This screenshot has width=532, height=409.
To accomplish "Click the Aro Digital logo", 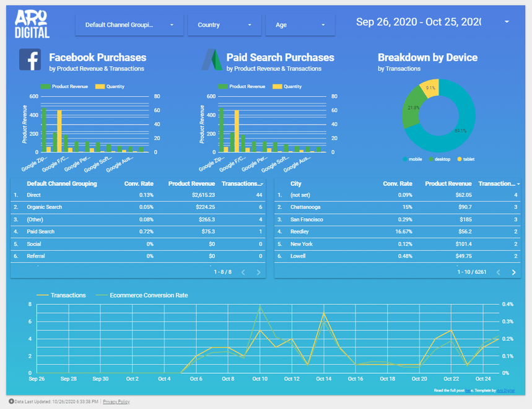I will point(32,25).
